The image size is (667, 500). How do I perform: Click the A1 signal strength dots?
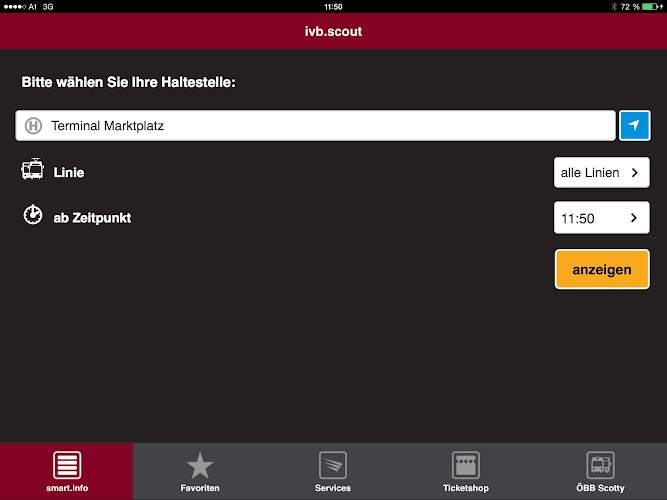(15, 6)
